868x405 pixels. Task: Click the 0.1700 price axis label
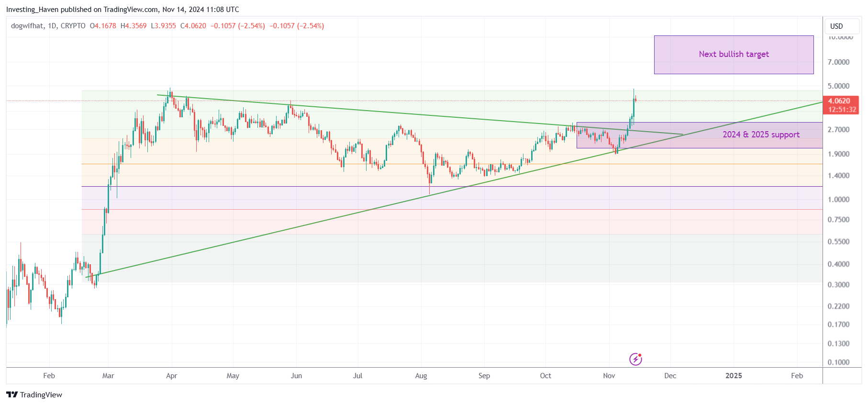pyautogui.click(x=838, y=325)
